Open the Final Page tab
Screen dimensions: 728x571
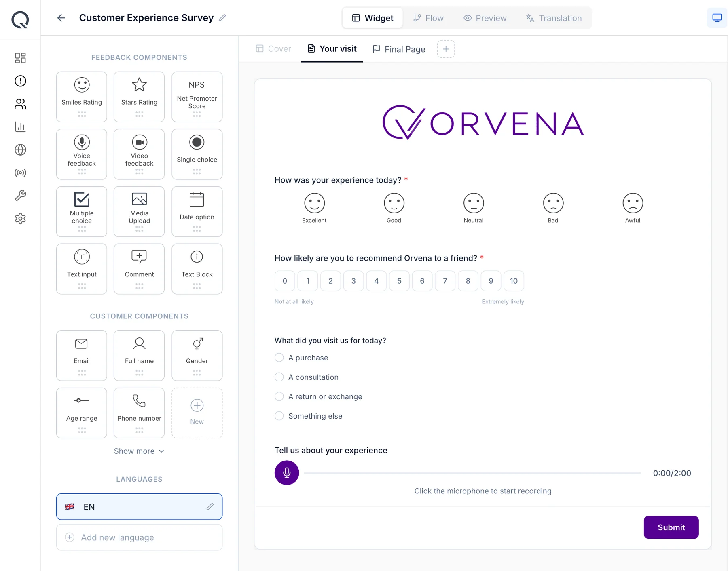pyautogui.click(x=399, y=49)
